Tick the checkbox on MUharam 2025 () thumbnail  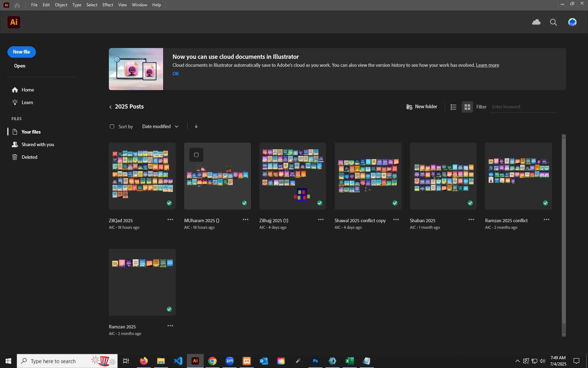click(x=196, y=155)
